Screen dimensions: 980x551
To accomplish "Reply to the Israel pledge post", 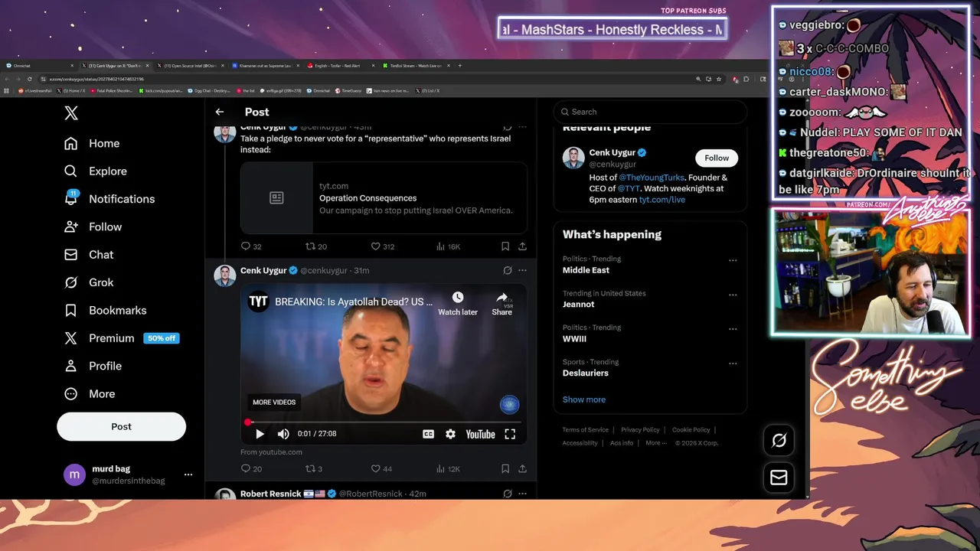I will pos(251,246).
